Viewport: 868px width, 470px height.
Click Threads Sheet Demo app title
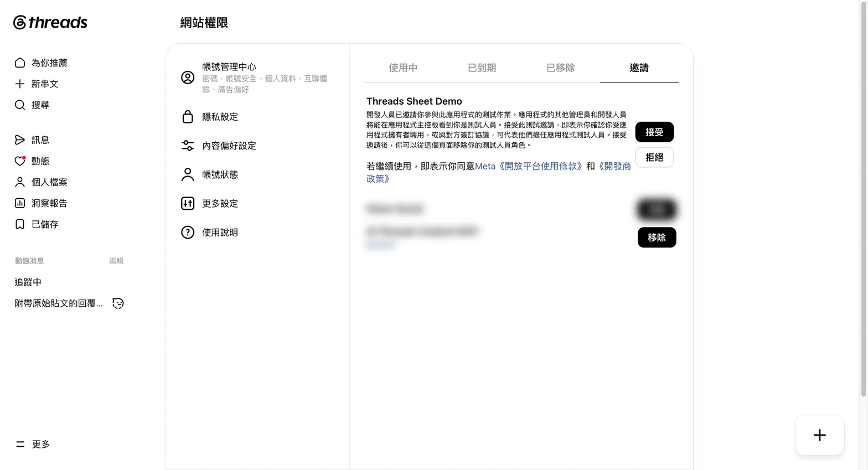414,101
